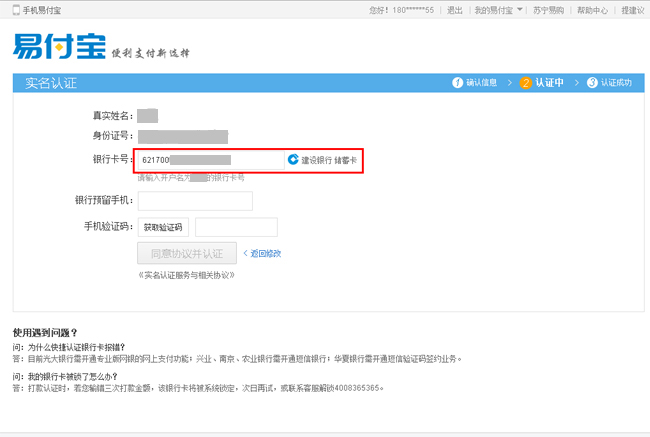Focus the 手机验证码 code input field
The width and height of the screenshot is (650, 437).
[236, 227]
